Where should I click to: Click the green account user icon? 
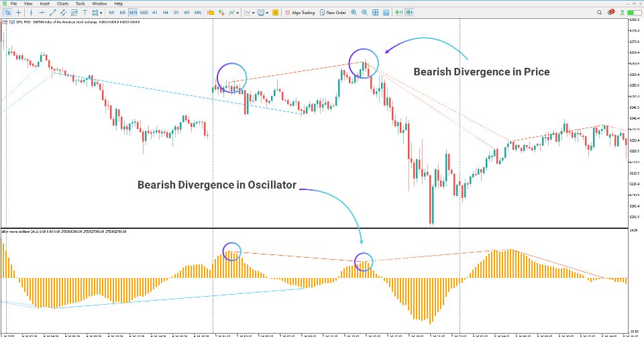coord(623,13)
